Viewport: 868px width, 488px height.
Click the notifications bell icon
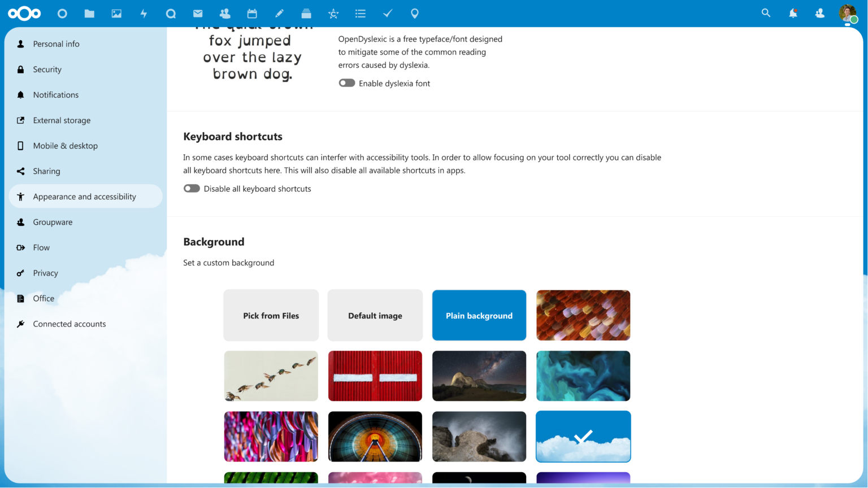[x=793, y=13]
